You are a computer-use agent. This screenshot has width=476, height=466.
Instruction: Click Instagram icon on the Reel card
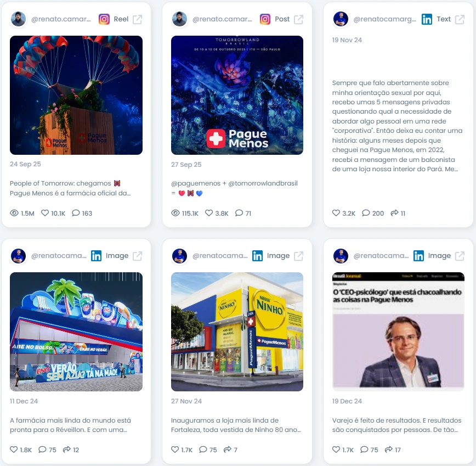[104, 19]
